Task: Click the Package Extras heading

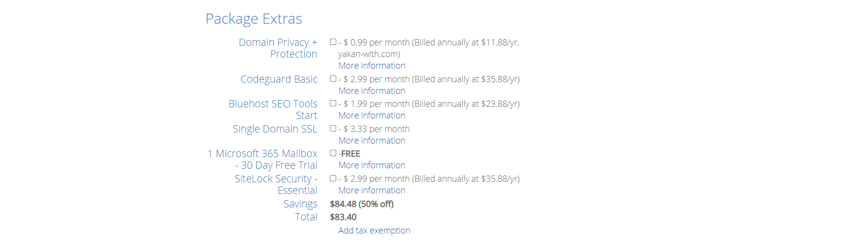Action: [254, 19]
